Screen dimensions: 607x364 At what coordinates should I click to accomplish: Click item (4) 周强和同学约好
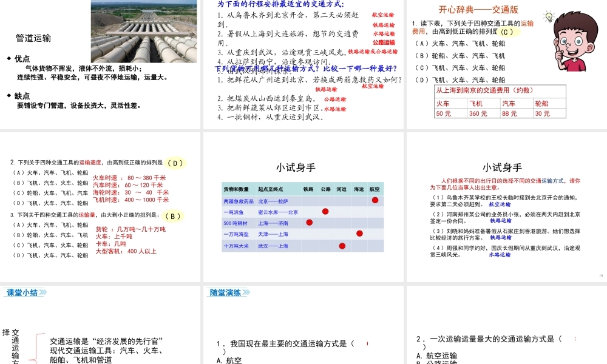click(505, 251)
